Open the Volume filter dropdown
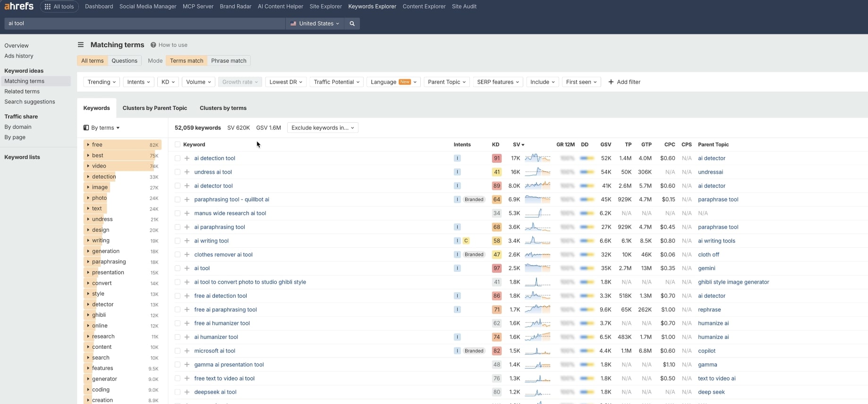Viewport: 868px width, 404px height. [x=198, y=82]
